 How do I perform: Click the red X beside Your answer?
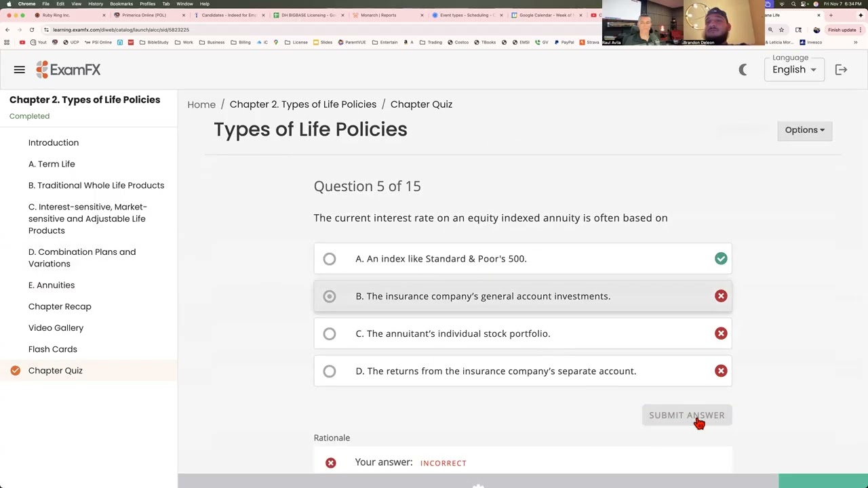tap(330, 463)
